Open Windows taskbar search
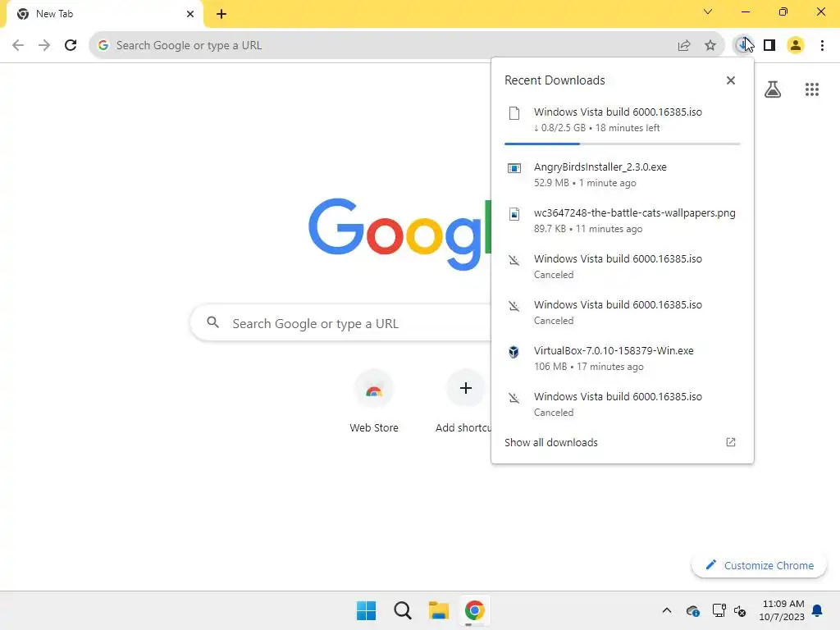The height and width of the screenshot is (630, 840). pos(402,610)
